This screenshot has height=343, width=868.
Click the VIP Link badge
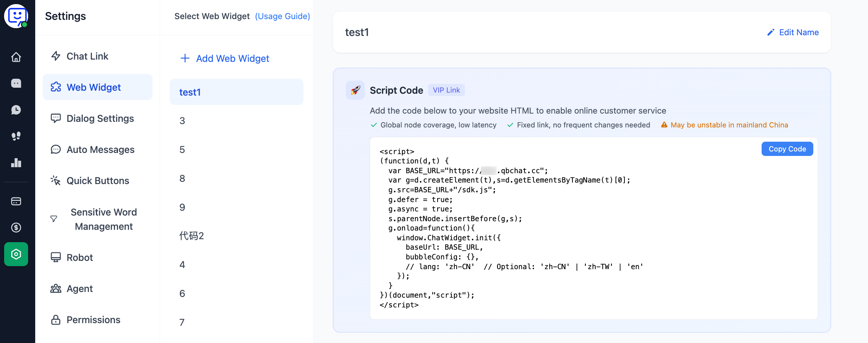click(x=446, y=90)
